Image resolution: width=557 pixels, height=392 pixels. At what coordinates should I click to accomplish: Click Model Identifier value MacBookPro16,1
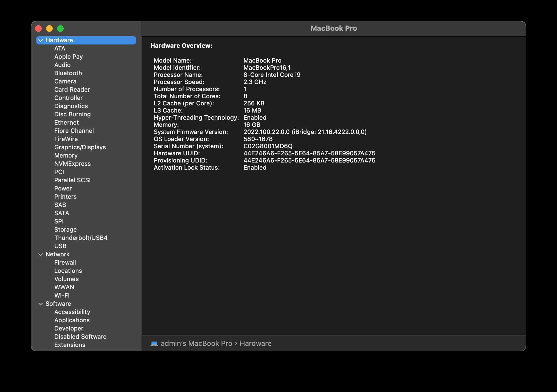(267, 68)
